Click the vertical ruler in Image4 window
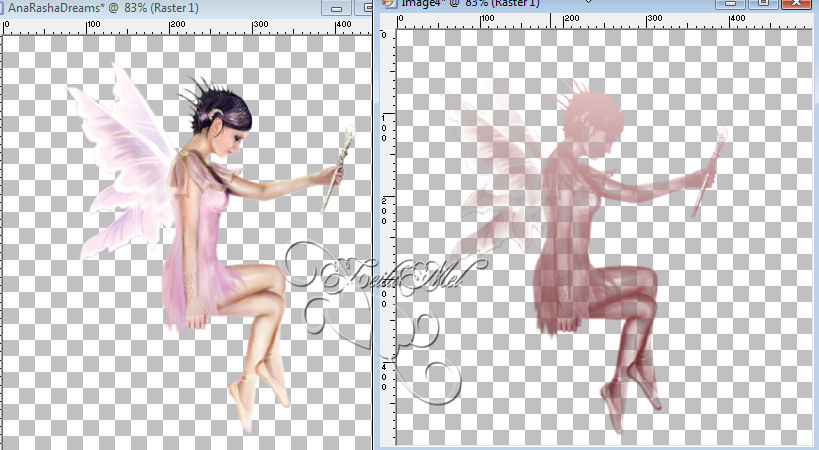 pyautogui.click(x=388, y=238)
